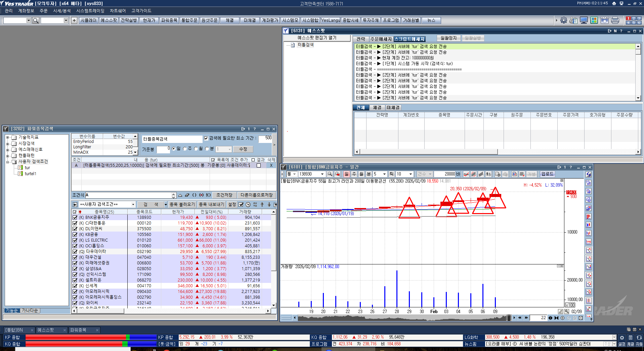Open the 사용자 검색조건 dropdown list
Screen dimensions: 644x351
point(133,204)
